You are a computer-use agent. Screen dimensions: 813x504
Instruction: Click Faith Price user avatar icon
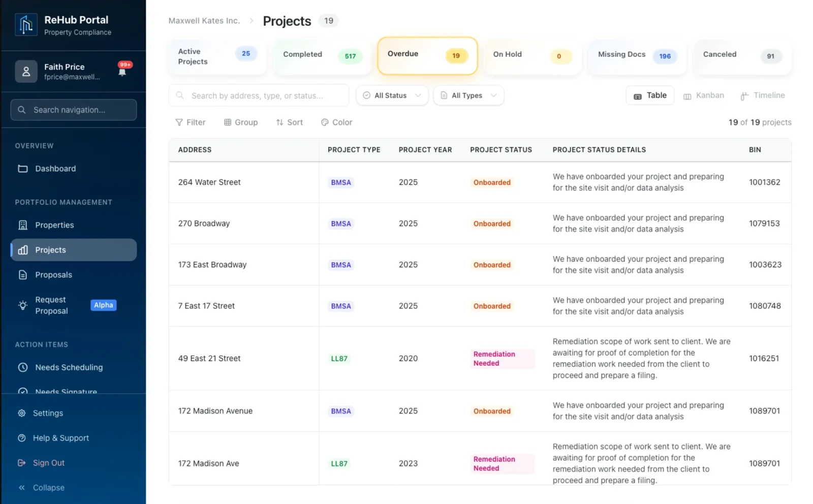[x=26, y=72]
